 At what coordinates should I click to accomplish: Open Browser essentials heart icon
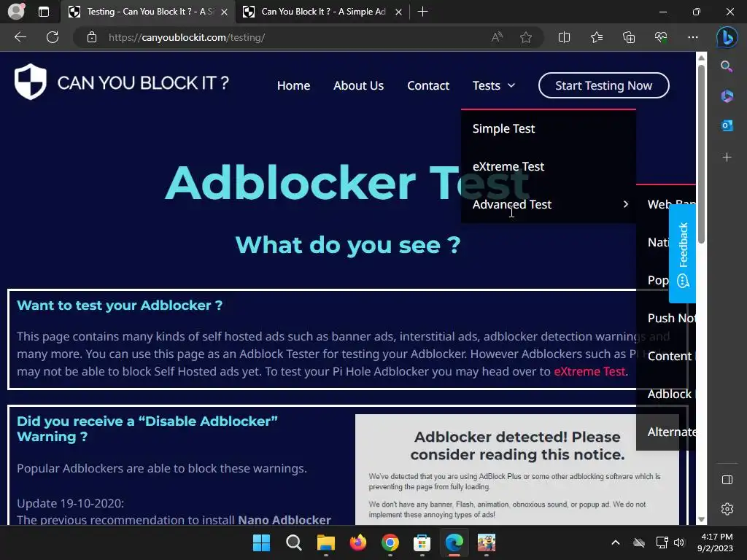[x=661, y=37]
